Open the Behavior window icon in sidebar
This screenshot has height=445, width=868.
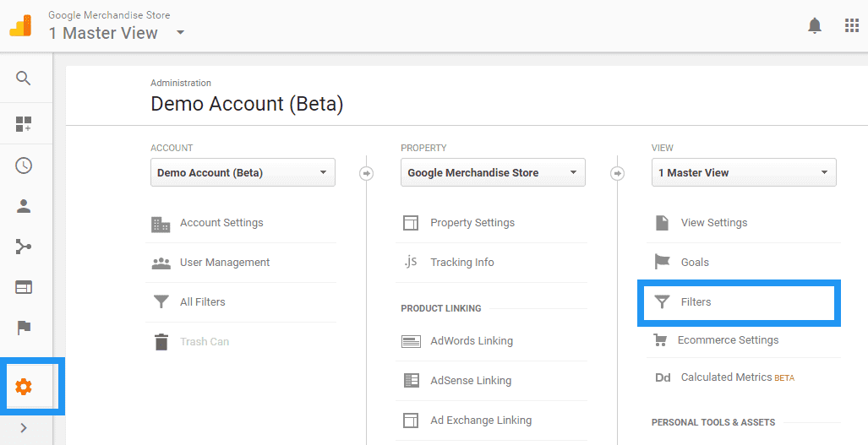pos(24,287)
